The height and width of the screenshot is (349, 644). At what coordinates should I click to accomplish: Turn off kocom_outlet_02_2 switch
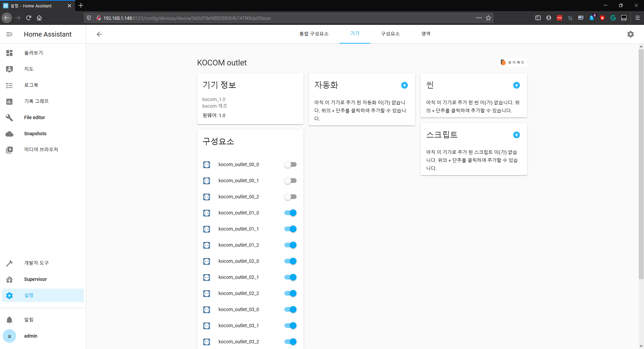[290, 293]
